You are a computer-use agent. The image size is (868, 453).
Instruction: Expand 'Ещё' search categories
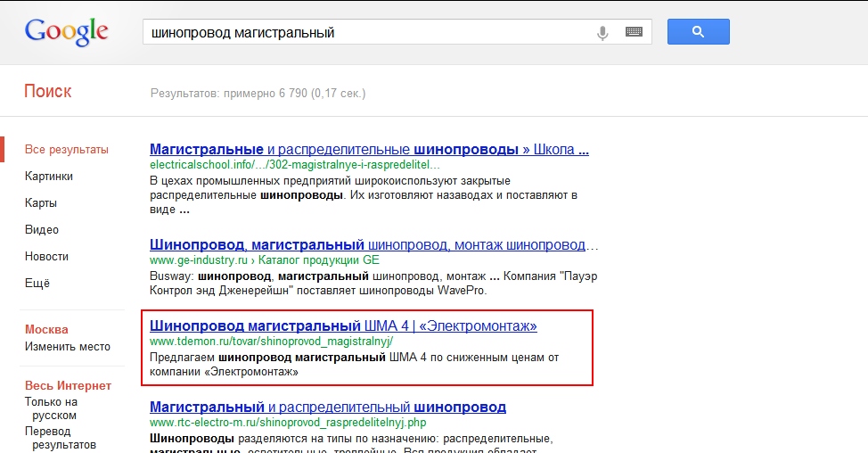37,283
